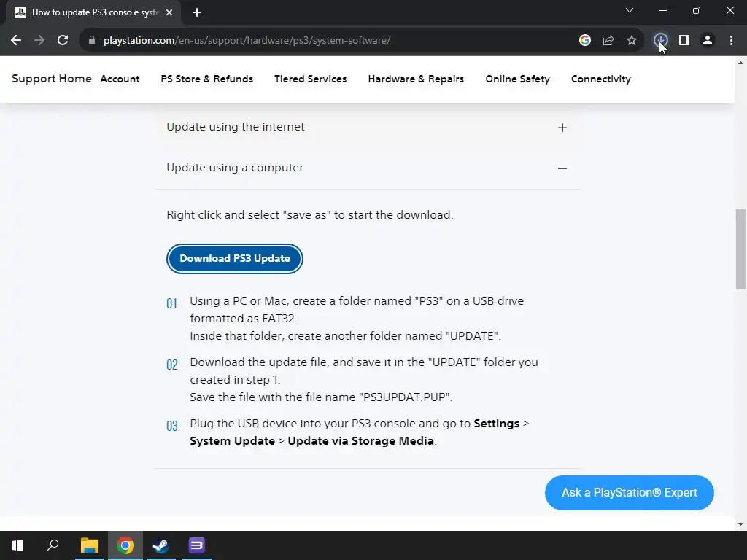Open Connectivity menu

click(601, 79)
